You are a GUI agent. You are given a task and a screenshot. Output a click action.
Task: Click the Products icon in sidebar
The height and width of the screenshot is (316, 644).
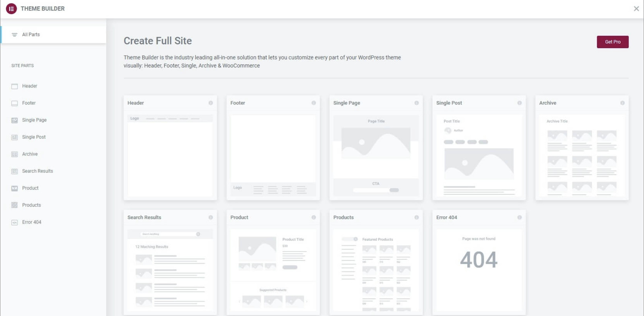14,205
